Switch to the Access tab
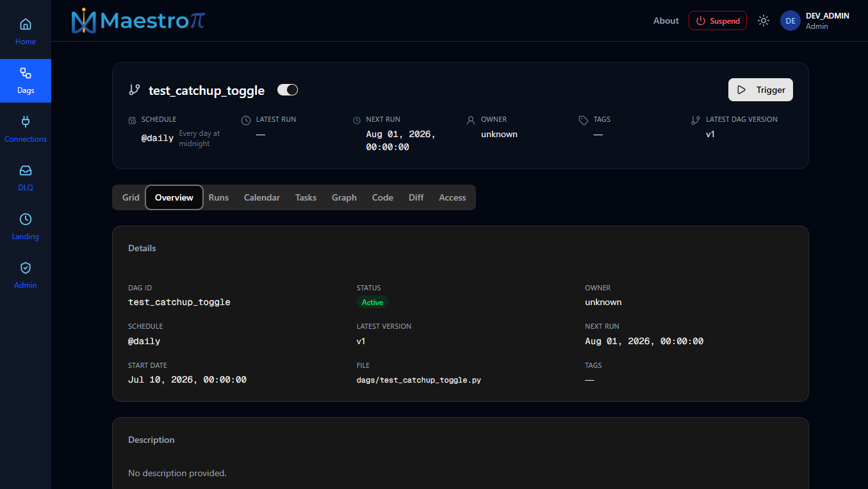This screenshot has height=489, width=868. click(x=452, y=197)
